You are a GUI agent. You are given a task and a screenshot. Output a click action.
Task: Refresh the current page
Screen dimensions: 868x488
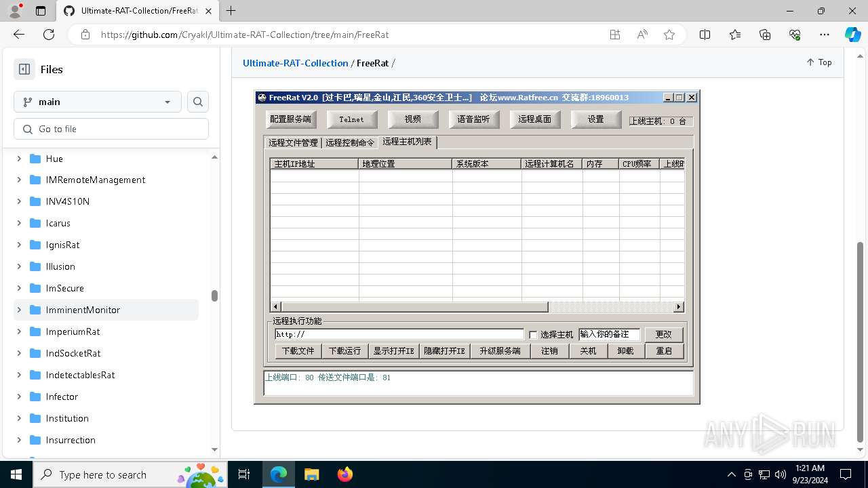pyautogui.click(x=49, y=35)
